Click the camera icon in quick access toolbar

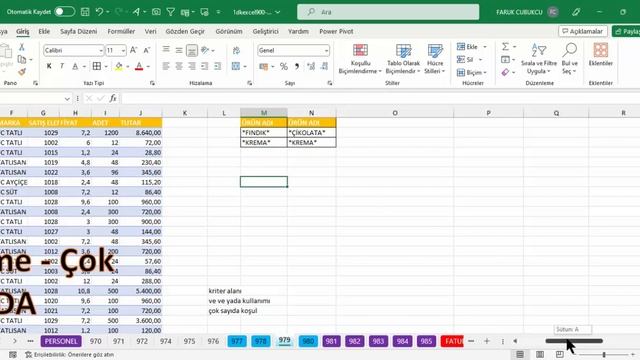(156, 12)
